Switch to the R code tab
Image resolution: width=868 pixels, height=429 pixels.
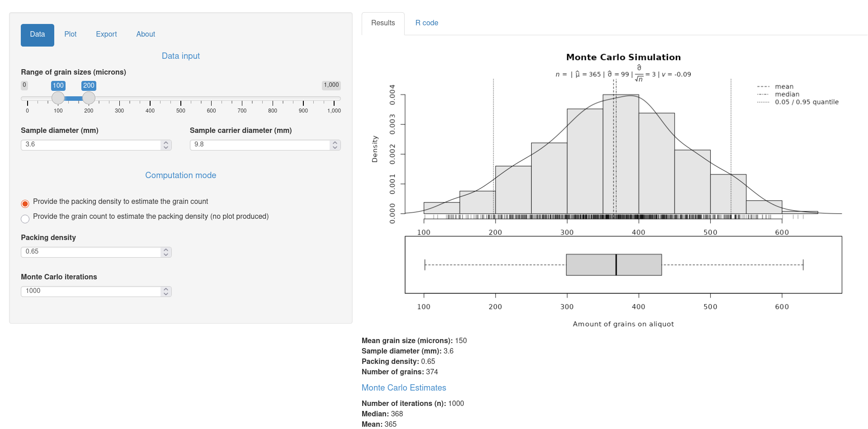426,23
